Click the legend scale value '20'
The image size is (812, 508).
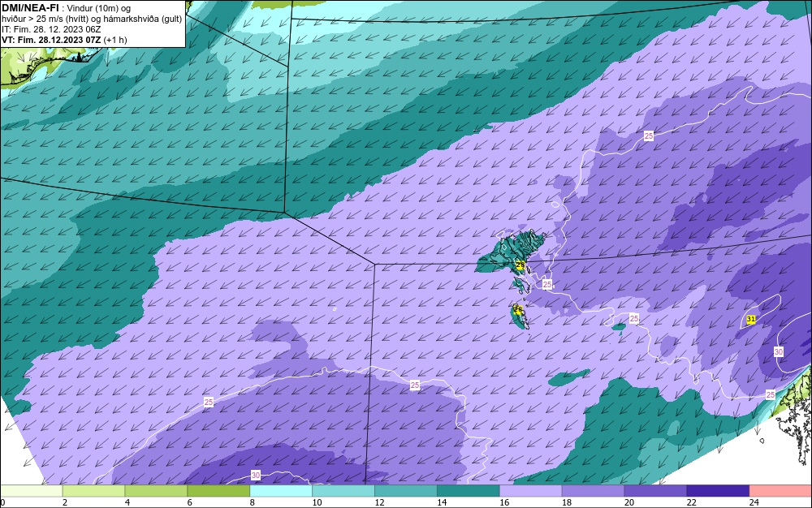point(629,502)
